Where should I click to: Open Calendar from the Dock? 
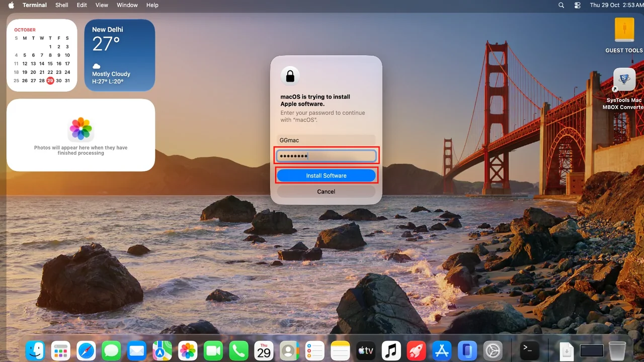(264, 350)
